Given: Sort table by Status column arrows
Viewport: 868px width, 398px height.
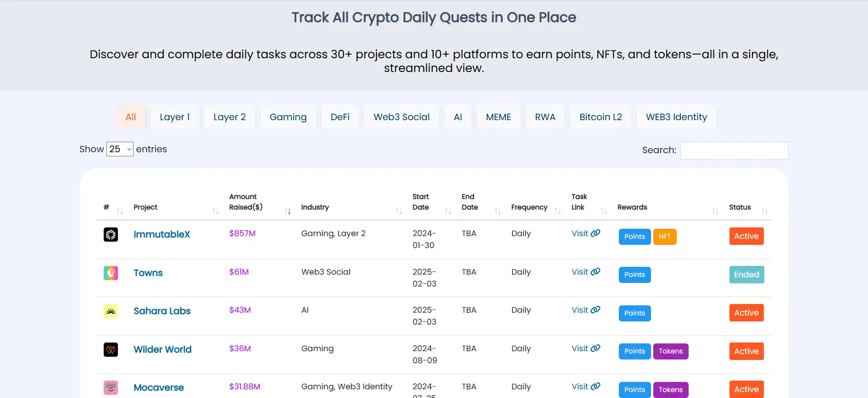Looking at the screenshot, I should (x=764, y=211).
